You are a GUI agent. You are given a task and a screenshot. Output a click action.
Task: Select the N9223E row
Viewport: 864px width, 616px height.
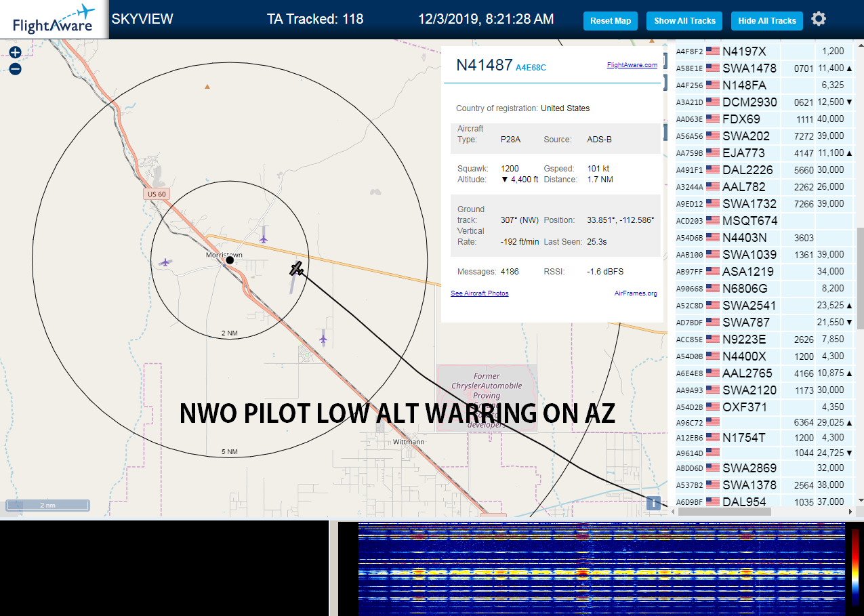coord(764,339)
